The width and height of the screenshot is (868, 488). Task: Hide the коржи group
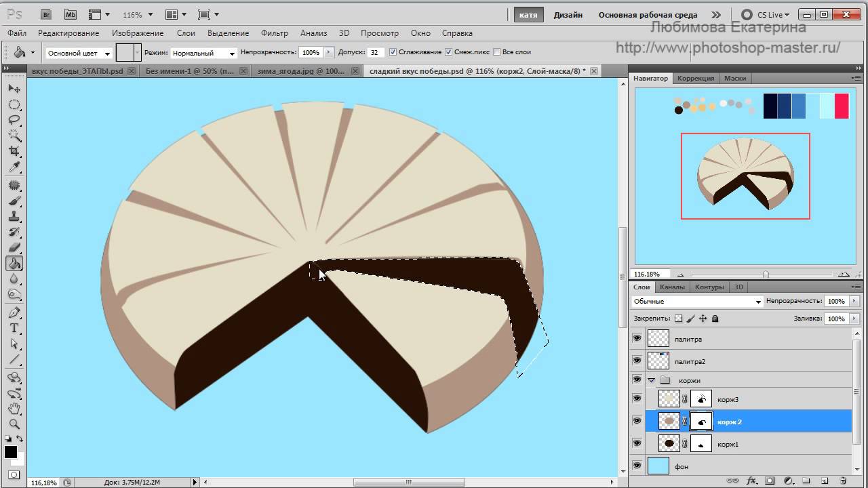(x=637, y=380)
